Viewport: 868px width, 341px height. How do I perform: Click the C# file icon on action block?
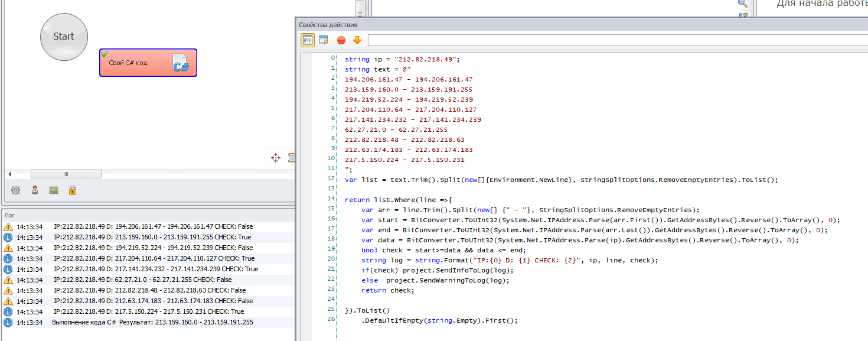pyautogui.click(x=181, y=63)
